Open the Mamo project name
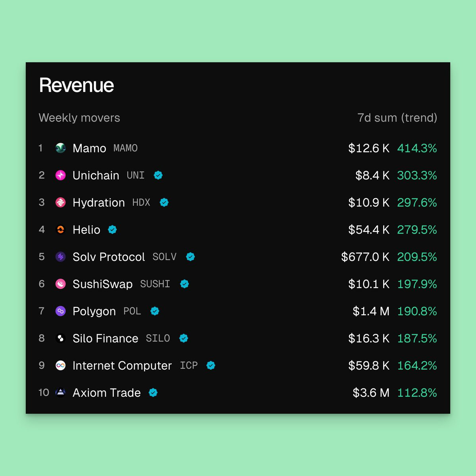The height and width of the screenshot is (476, 476). (x=90, y=148)
